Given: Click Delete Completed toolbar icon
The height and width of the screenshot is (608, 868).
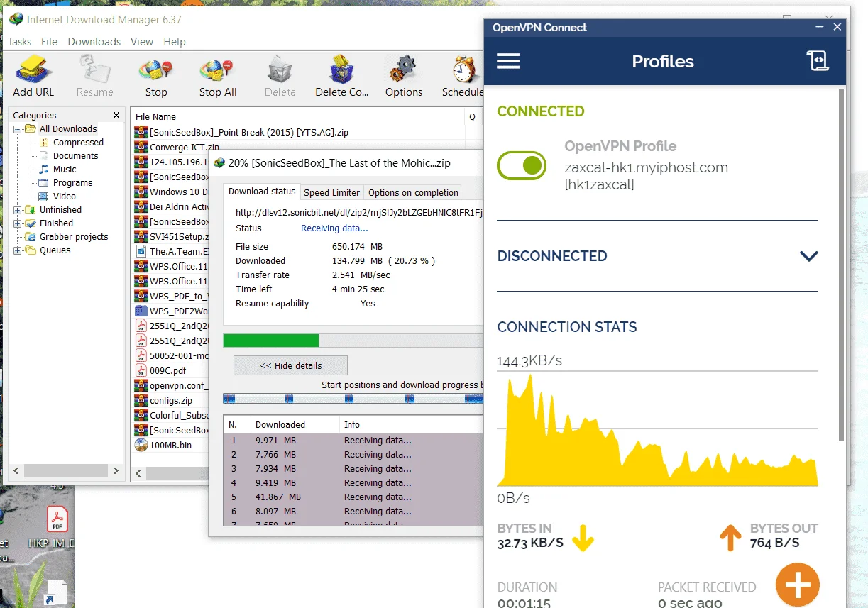Looking at the screenshot, I should (341, 77).
